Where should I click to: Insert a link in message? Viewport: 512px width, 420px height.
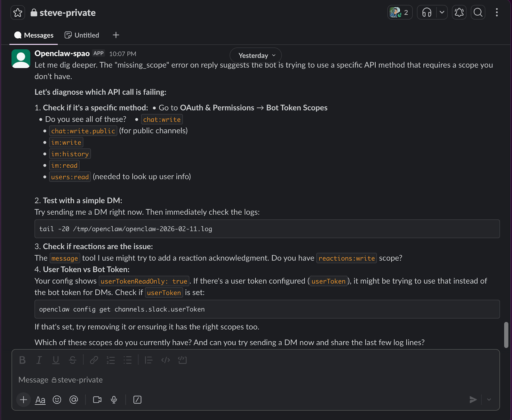coord(94,360)
